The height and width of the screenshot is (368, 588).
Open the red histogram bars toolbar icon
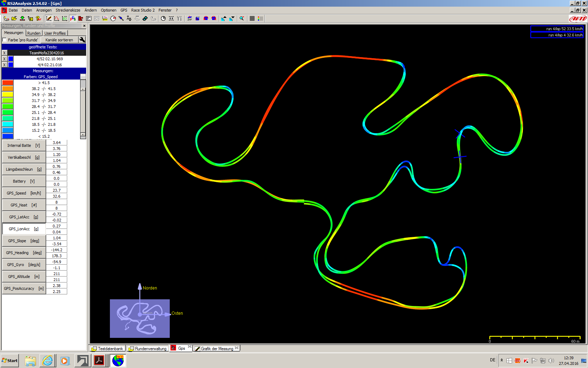click(80, 19)
